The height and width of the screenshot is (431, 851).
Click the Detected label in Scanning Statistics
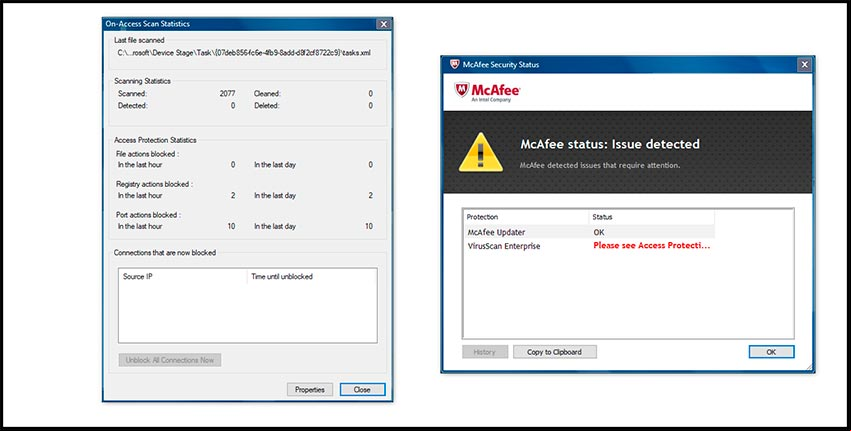tap(132, 106)
